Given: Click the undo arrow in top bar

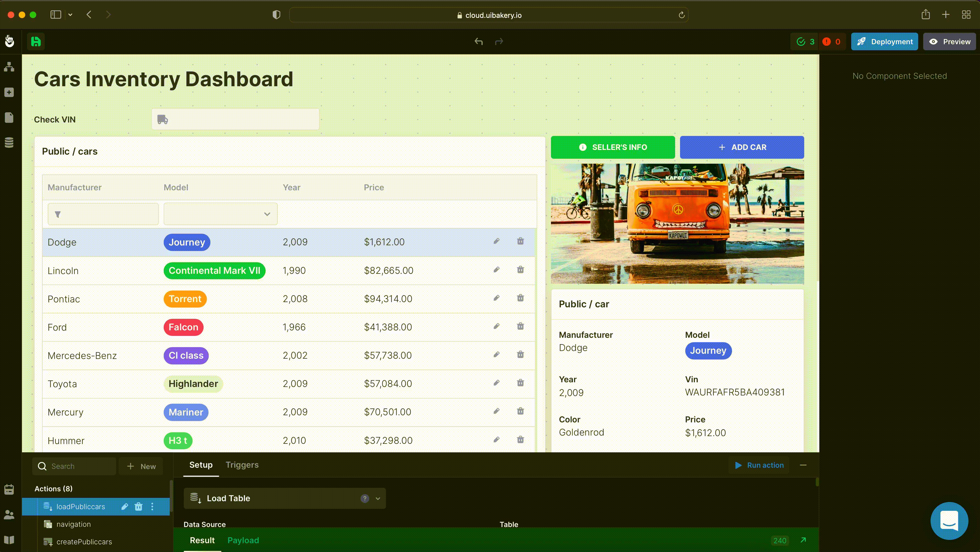Looking at the screenshot, I should pyautogui.click(x=478, y=41).
